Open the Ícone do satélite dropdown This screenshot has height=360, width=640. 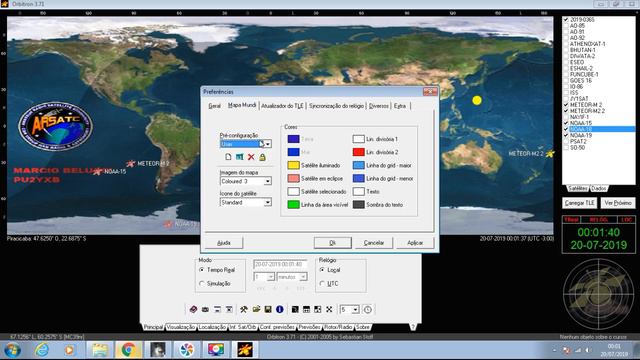click(x=267, y=202)
